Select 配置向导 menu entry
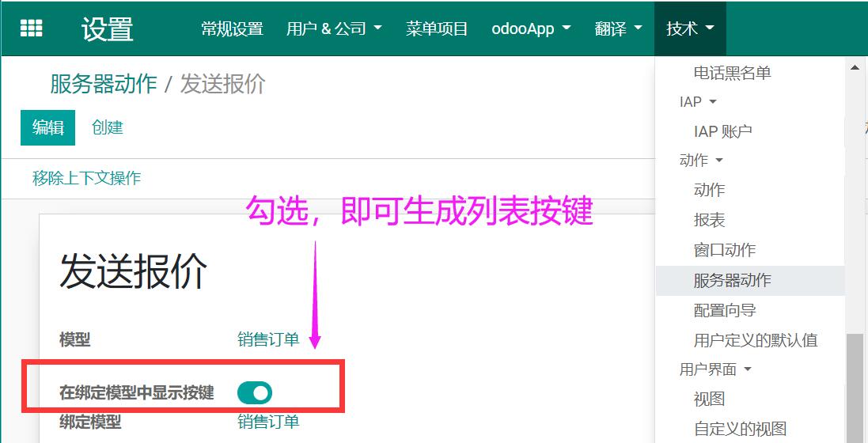The width and height of the screenshot is (868, 443). tap(725, 310)
